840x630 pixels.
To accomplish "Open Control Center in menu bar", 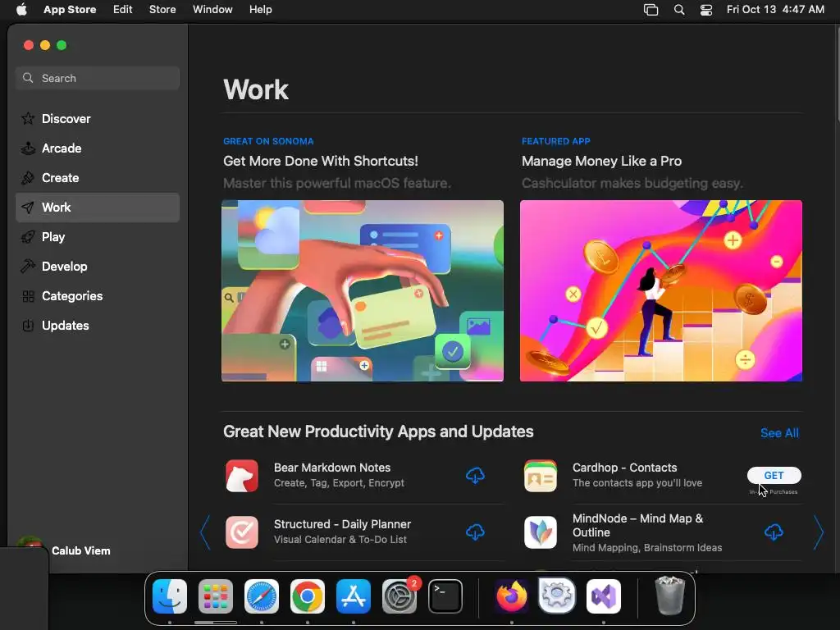I will click(x=706, y=10).
